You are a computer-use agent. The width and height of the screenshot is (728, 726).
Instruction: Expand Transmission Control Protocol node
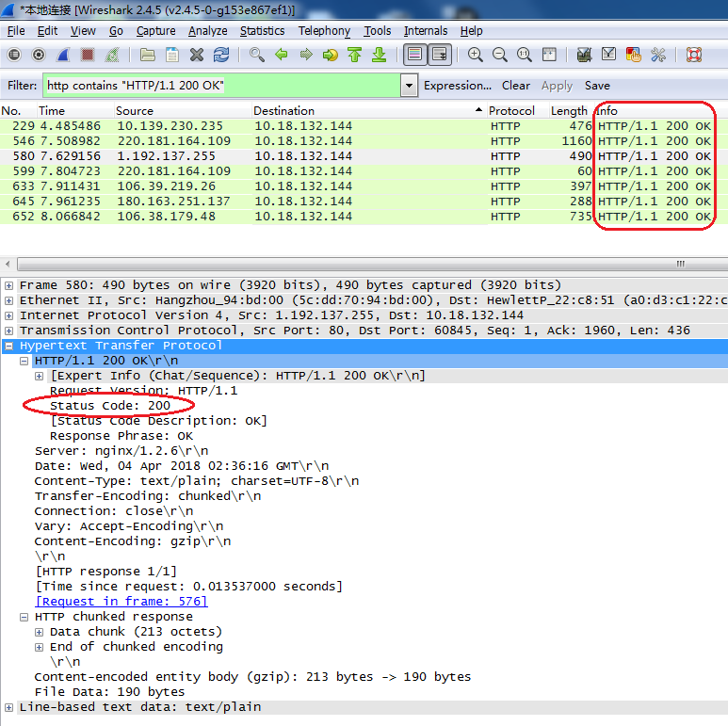click(x=8, y=331)
